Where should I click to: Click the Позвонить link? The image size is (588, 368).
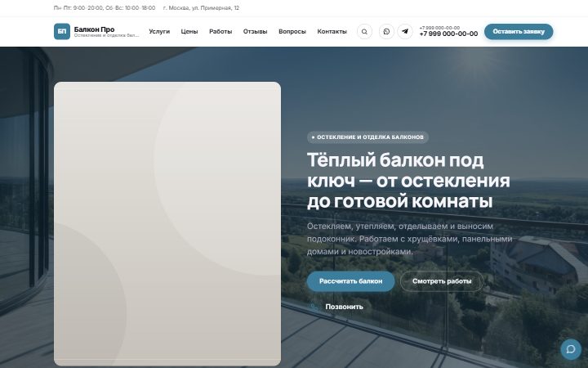point(344,307)
